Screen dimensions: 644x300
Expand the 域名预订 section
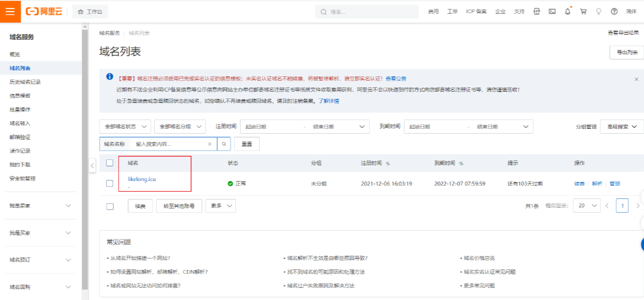pyautogui.click(x=41, y=260)
